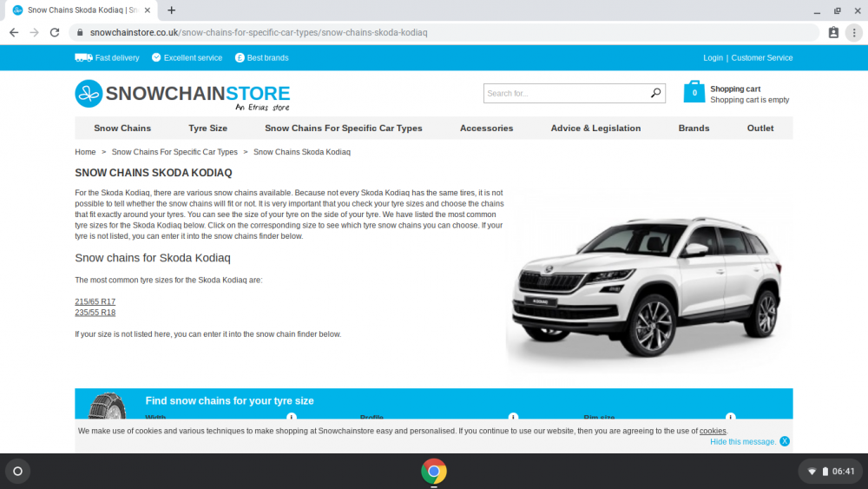Click the browser back arrow
The image size is (868, 489).
point(14,33)
